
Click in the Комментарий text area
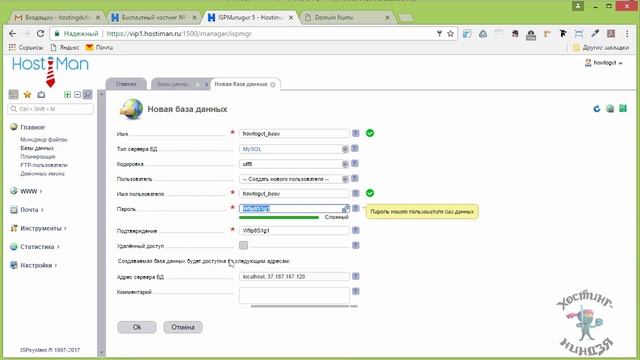click(x=294, y=296)
